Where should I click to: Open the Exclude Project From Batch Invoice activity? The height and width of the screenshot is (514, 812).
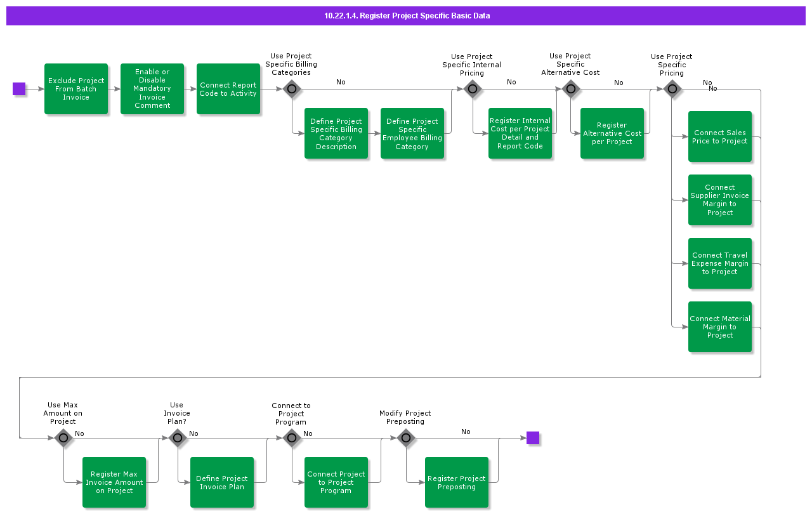tap(76, 89)
